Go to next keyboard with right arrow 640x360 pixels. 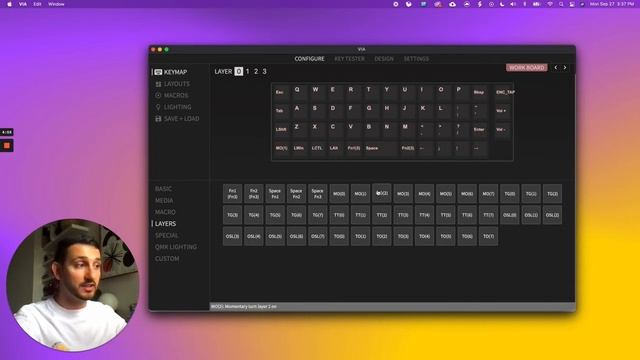coord(565,67)
